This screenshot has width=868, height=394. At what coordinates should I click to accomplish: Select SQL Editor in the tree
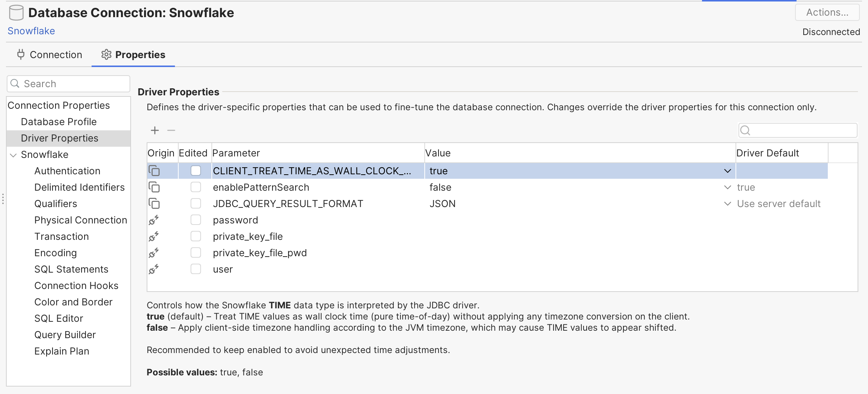59,318
